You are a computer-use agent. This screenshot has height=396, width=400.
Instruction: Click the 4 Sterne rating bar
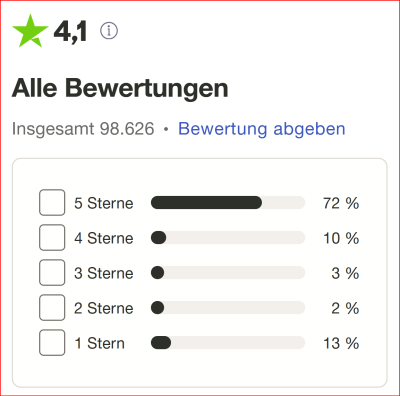pos(228,238)
